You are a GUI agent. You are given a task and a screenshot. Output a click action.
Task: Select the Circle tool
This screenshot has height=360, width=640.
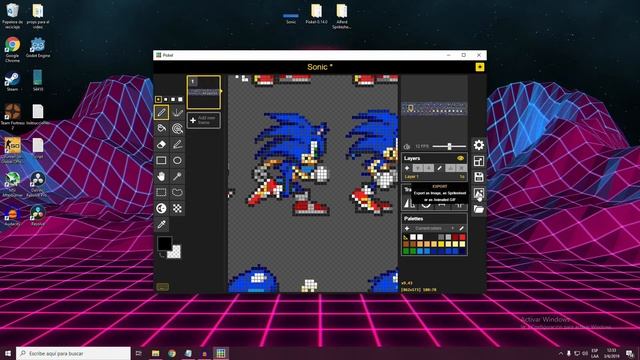tap(177, 160)
